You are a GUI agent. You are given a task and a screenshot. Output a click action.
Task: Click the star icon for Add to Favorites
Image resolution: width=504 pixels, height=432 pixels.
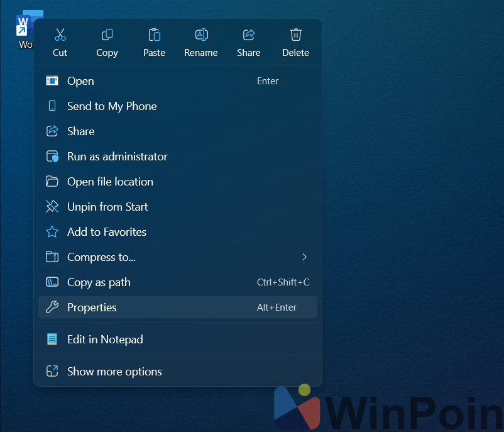[x=52, y=231]
